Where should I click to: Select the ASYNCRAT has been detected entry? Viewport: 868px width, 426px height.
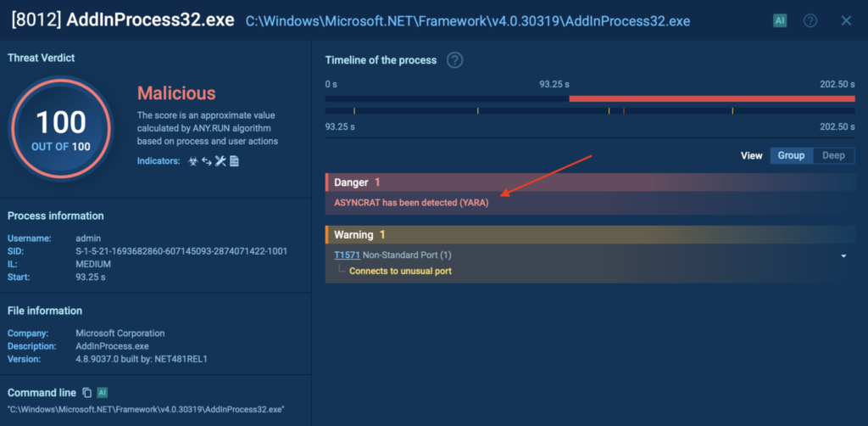(411, 202)
